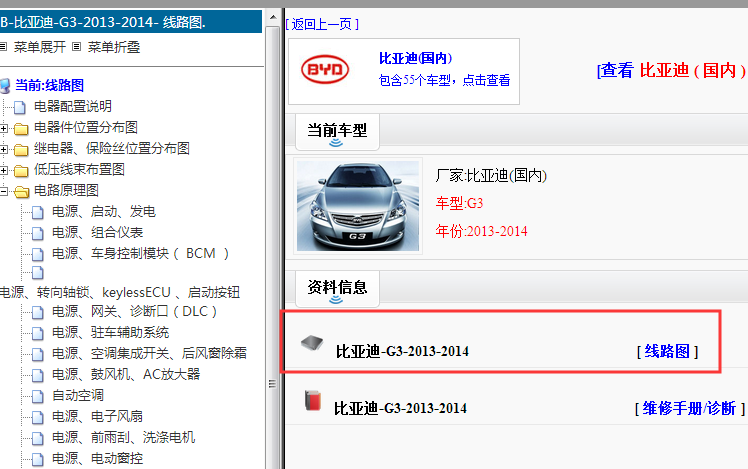Open 自动空调 diagram
This screenshot has width=748, height=469.
coord(78,396)
